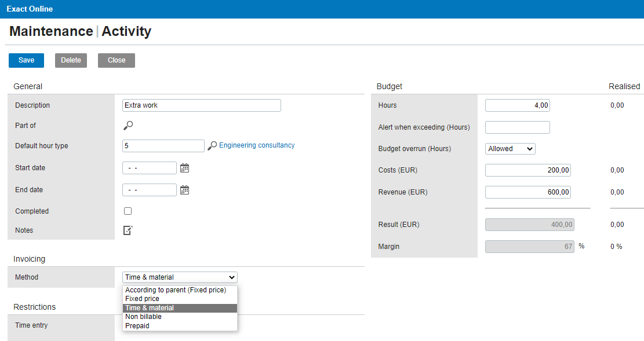The width and height of the screenshot is (644, 341).
Task: Click the Start date input field
Action: point(150,168)
